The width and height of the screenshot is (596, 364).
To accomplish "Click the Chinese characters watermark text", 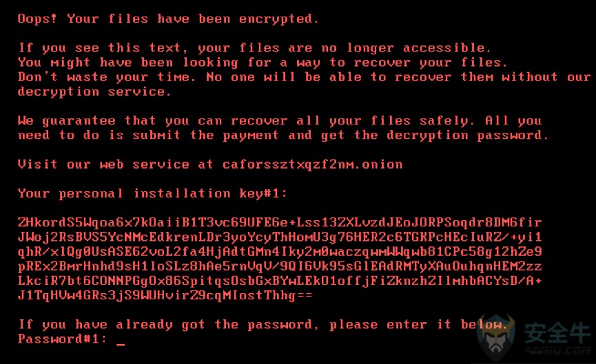I will (557, 333).
